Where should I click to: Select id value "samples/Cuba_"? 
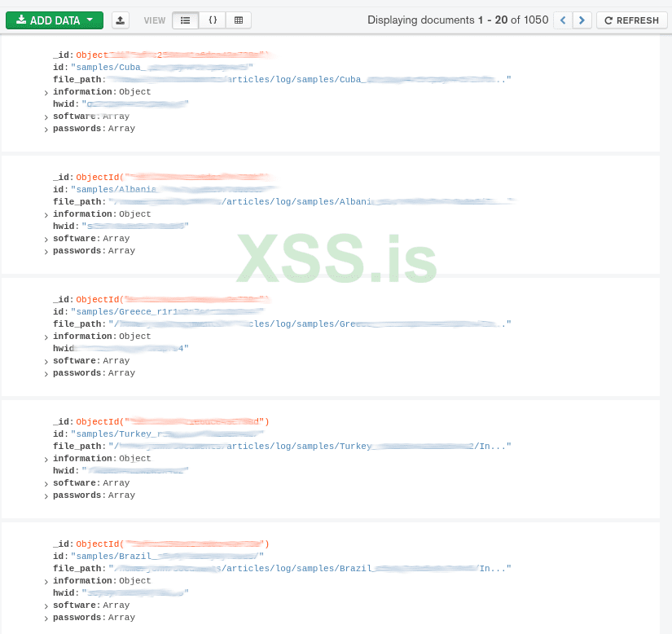point(162,68)
